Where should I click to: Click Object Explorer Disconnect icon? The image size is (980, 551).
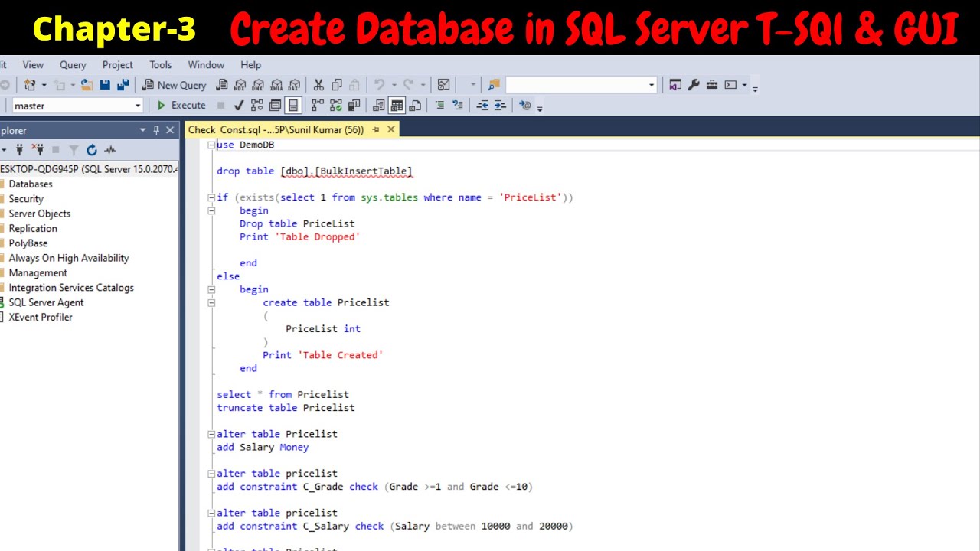point(38,150)
